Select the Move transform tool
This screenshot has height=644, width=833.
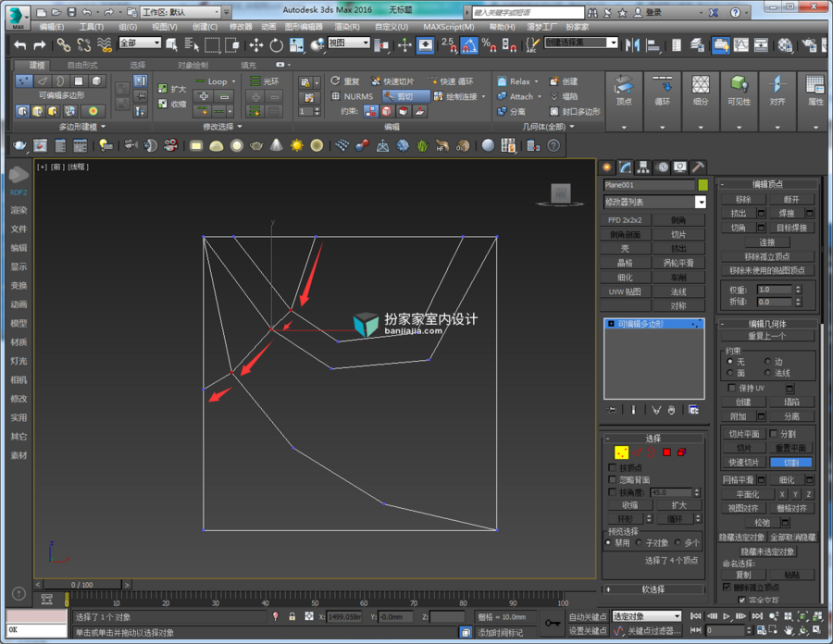pyautogui.click(x=256, y=45)
